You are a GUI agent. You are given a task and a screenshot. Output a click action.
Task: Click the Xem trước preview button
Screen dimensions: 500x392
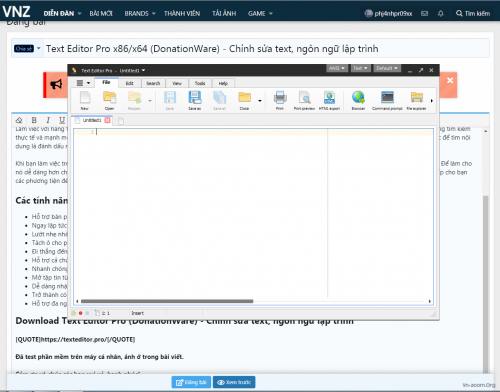click(x=234, y=382)
